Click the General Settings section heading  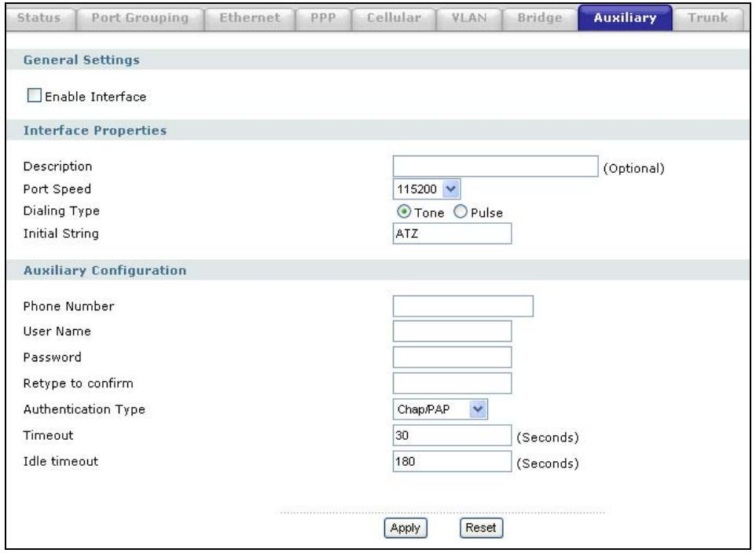[x=82, y=60]
